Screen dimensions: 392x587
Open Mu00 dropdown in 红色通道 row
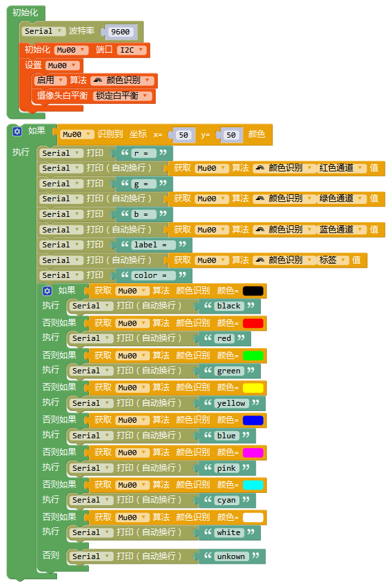point(212,168)
